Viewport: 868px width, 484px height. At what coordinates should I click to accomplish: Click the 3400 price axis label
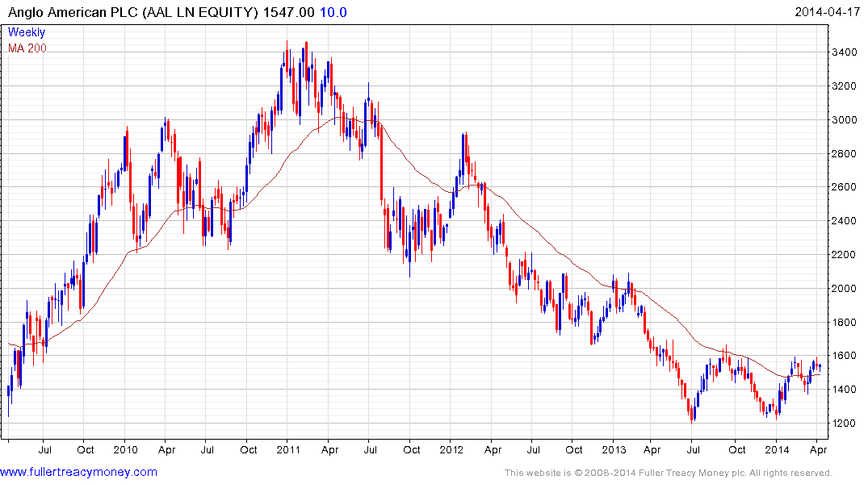[x=845, y=52]
